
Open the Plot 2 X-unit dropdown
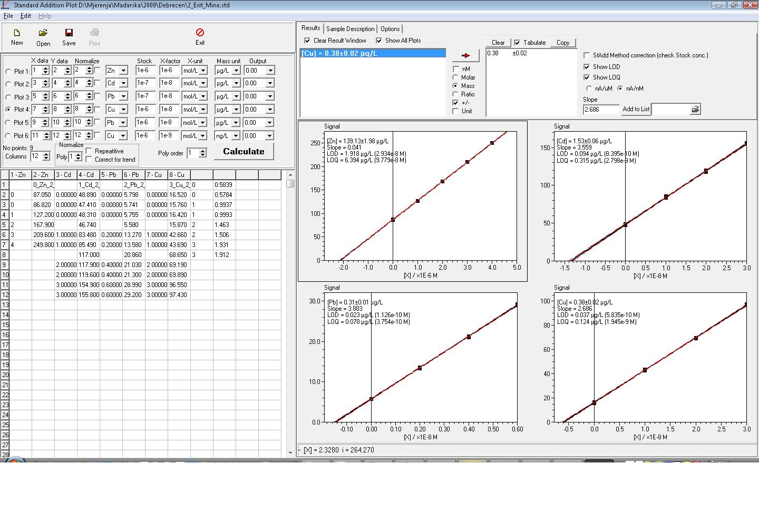coord(203,83)
